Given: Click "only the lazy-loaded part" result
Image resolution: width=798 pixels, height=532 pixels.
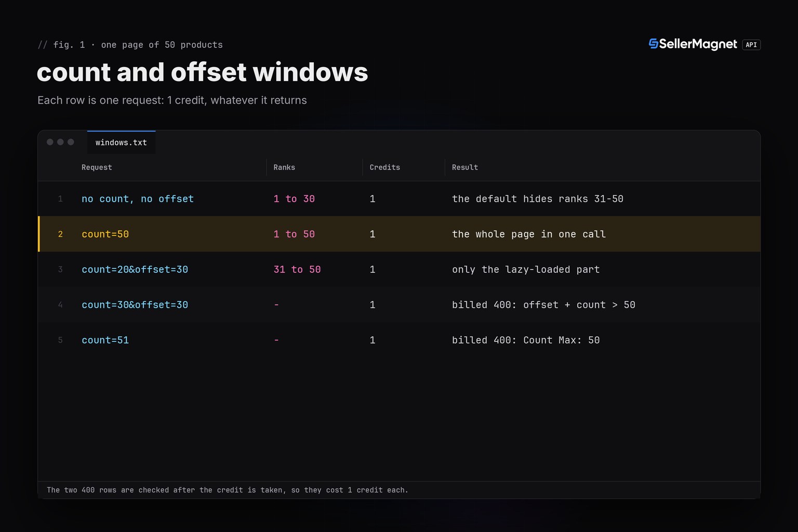Looking at the screenshot, I should pyautogui.click(x=526, y=270).
